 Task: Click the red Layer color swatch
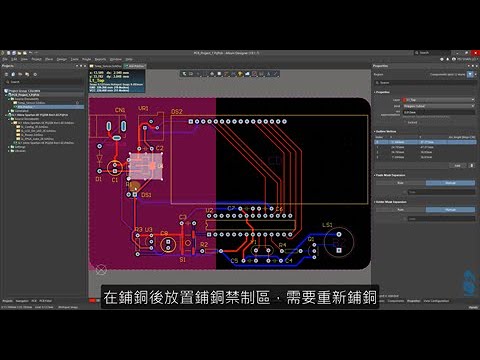(x=405, y=100)
